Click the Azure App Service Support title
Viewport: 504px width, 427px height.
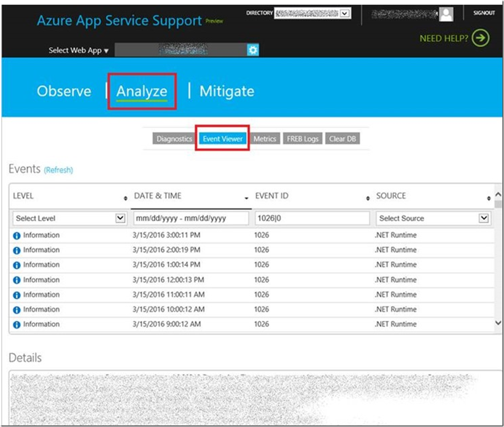pos(119,20)
